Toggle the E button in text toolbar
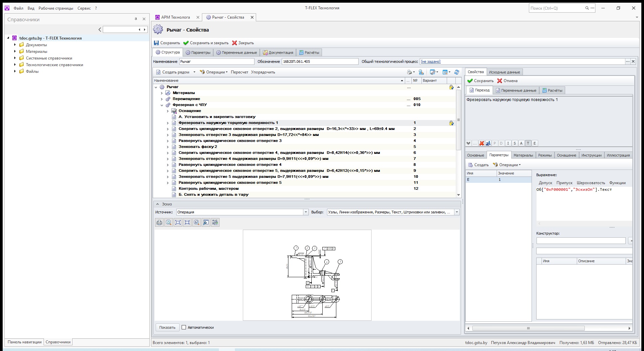The height and width of the screenshot is (351, 644). pyautogui.click(x=535, y=143)
